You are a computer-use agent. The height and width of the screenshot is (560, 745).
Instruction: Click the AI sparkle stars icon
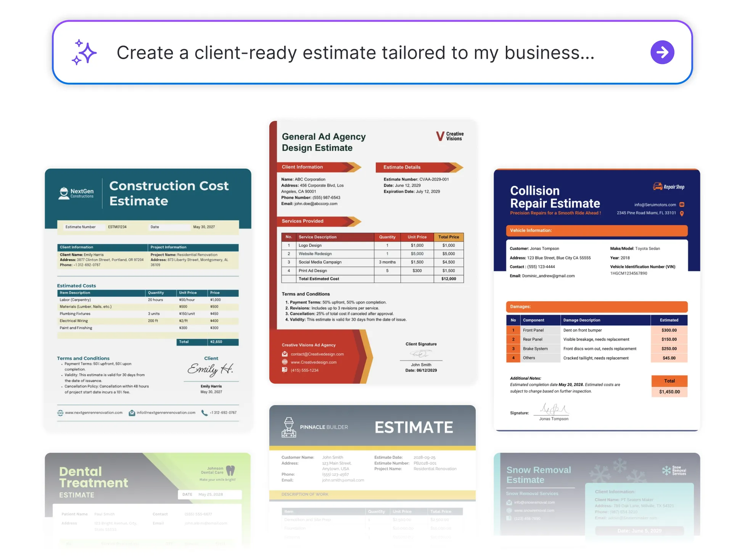(84, 52)
